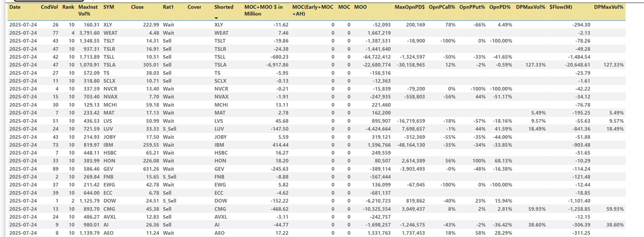
Task: Click the Rank column header
Action: tap(68, 7)
